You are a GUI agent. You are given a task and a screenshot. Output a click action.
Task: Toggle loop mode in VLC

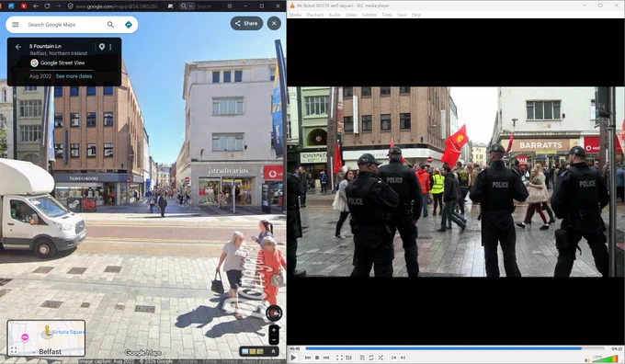(x=371, y=358)
